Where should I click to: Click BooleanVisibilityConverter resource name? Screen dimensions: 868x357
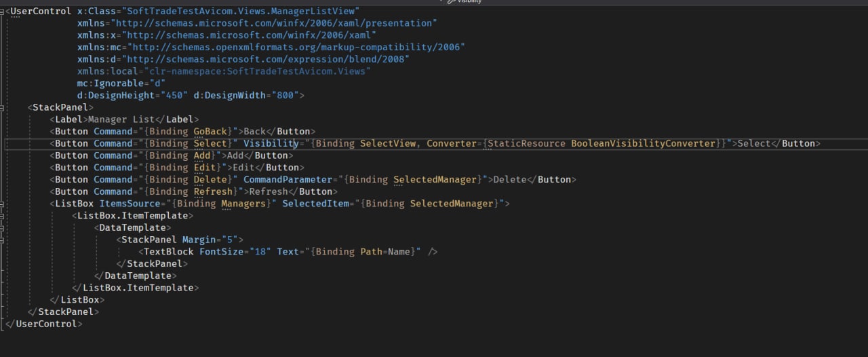coord(643,144)
